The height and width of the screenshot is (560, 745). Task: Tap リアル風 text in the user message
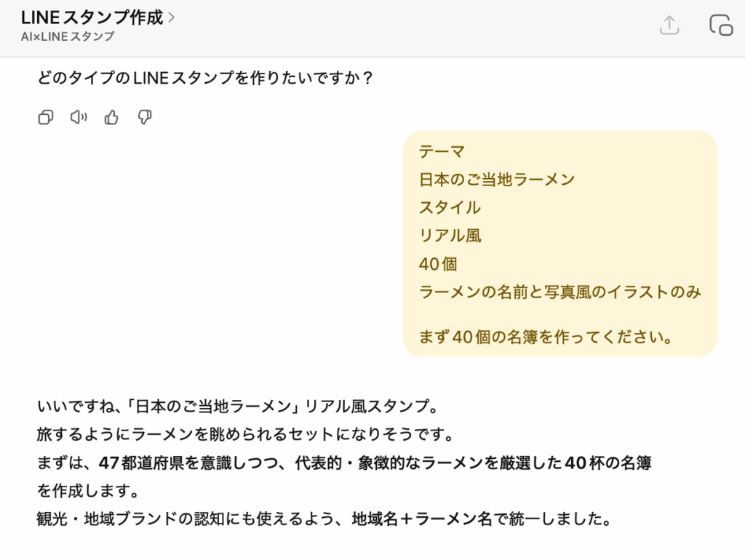450,236
